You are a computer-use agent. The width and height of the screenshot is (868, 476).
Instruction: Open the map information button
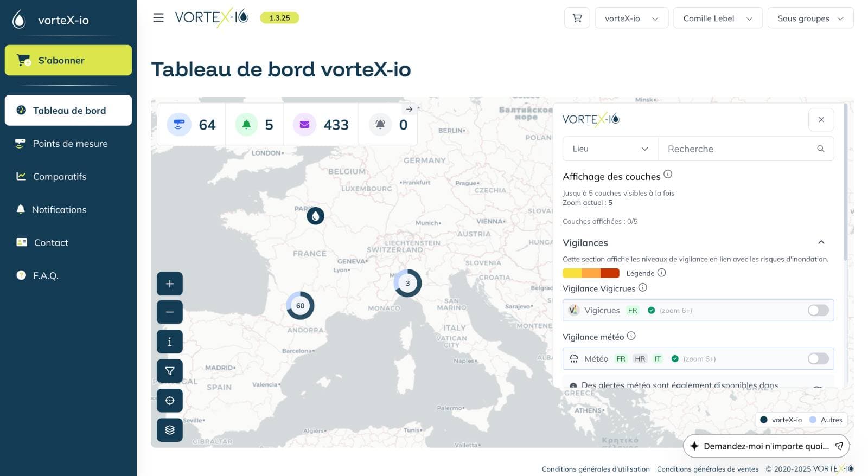point(170,342)
